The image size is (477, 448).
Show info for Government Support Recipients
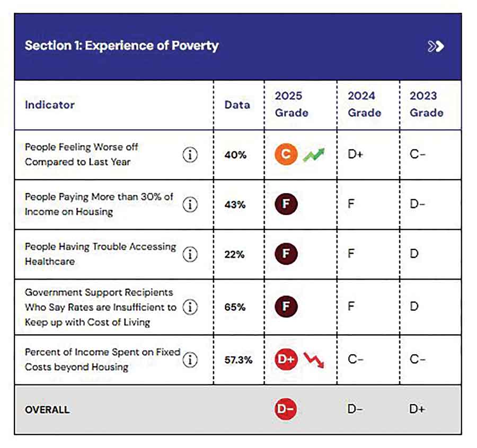click(x=190, y=307)
